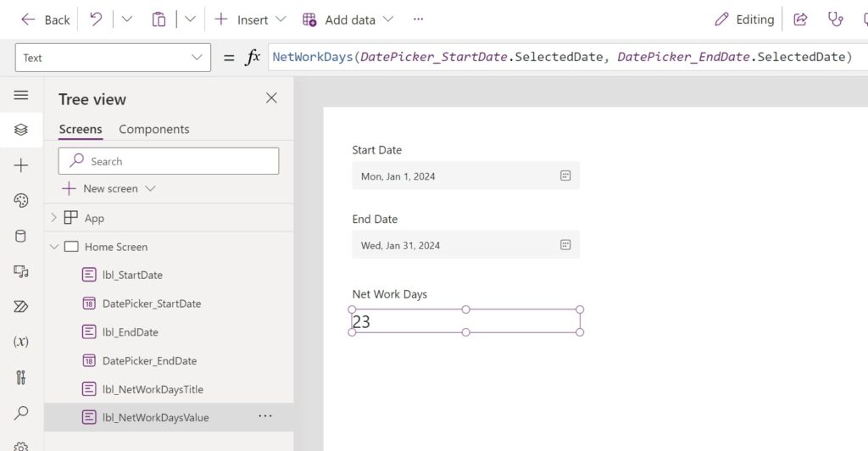Click the Net Work Days label
This screenshot has width=868, height=451.
[x=390, y=294]
